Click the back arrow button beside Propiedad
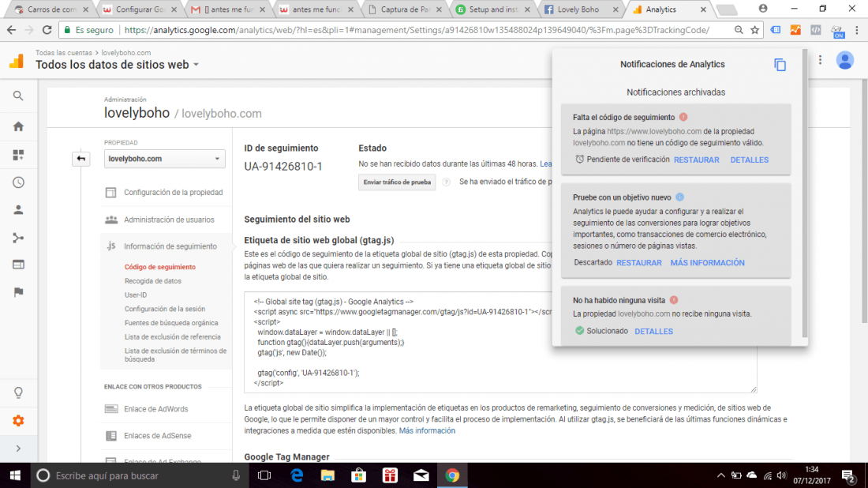The image size is (868, 488). [80, 159]
